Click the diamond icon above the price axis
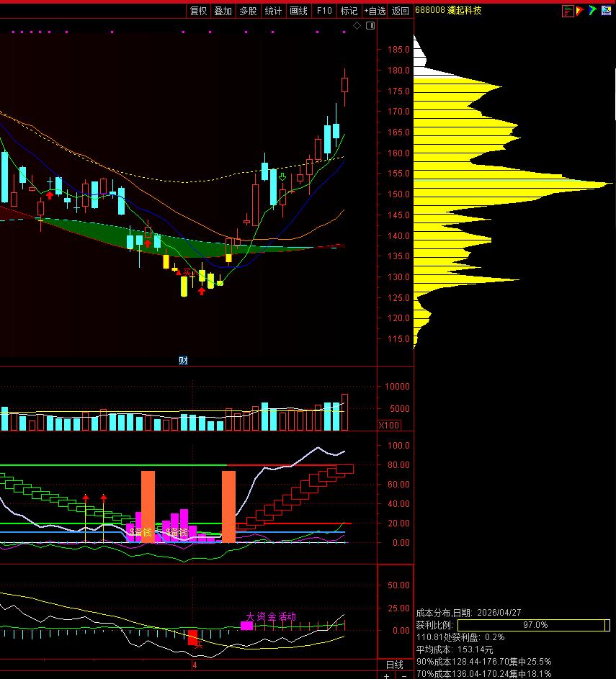The height and width of the screenshot is (679, 616). [357, 25]
